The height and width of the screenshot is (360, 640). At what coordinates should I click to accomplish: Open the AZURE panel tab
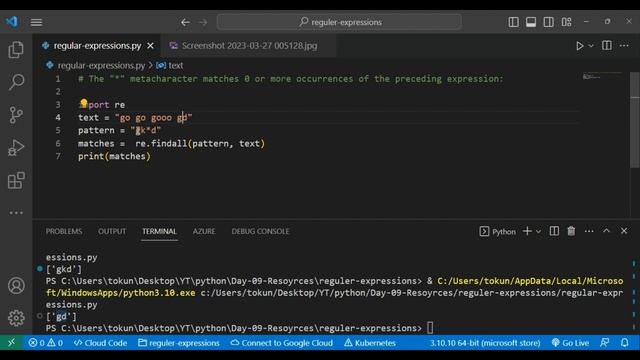204,231
